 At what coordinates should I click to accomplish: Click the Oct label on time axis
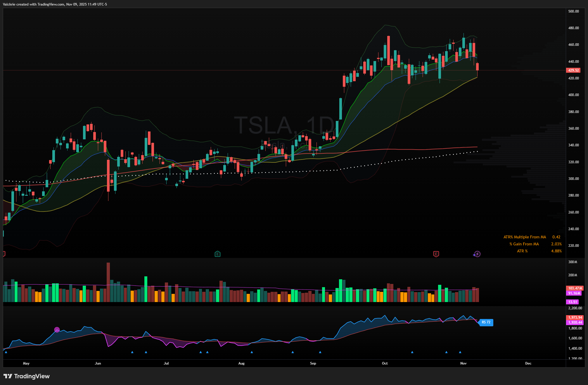pyautogui.click(x=385, y=363)
